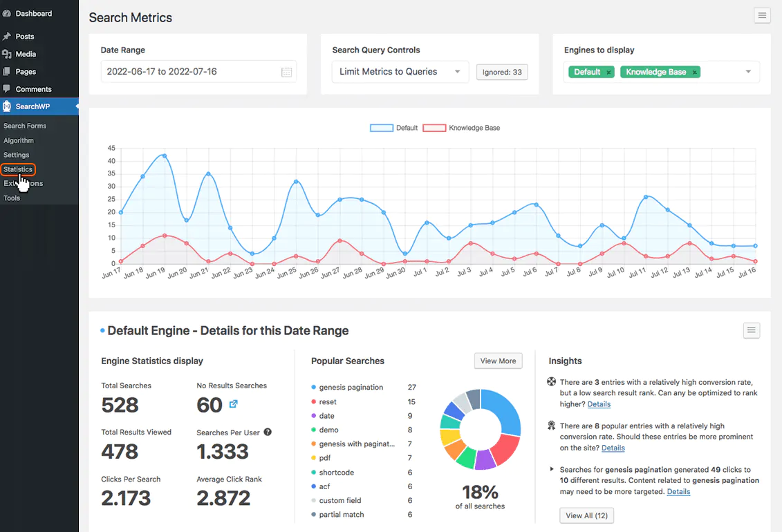Open Statistics submenu item
Viewport: 782px width, 532px height.
click(x=18, y=169)
